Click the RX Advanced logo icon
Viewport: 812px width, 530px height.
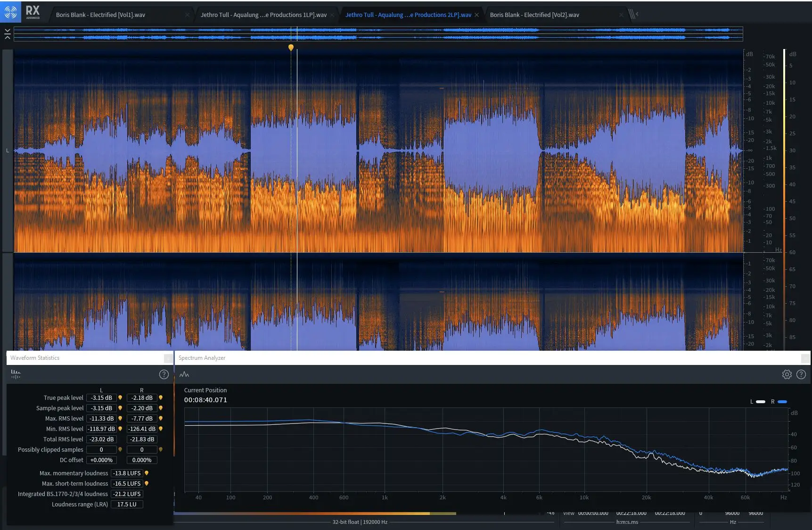pos(10,12)
